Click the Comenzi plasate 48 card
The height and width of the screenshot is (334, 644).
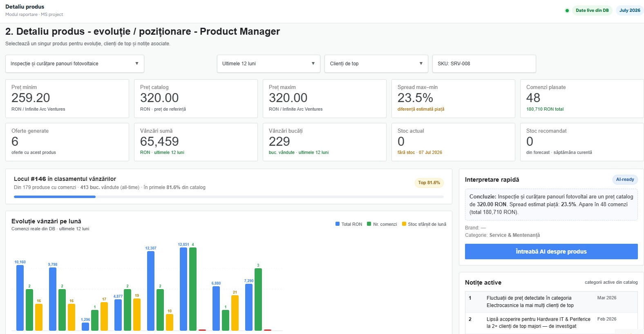pos(582,99)
